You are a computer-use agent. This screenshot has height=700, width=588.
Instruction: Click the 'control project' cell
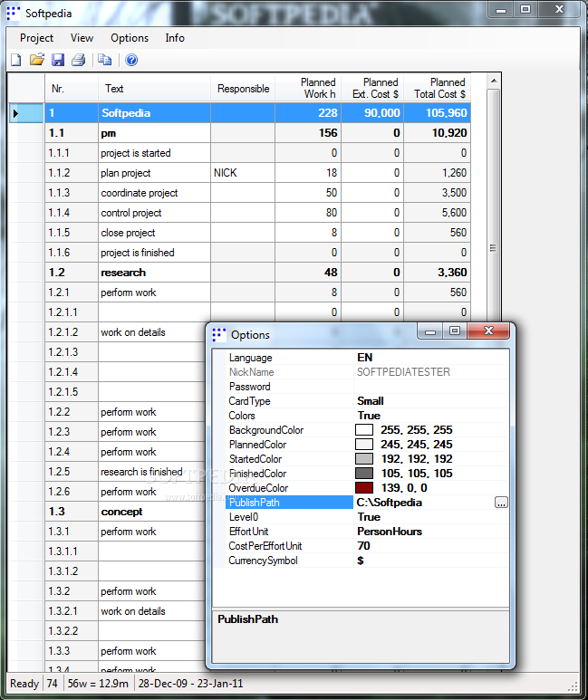[154, 213]
